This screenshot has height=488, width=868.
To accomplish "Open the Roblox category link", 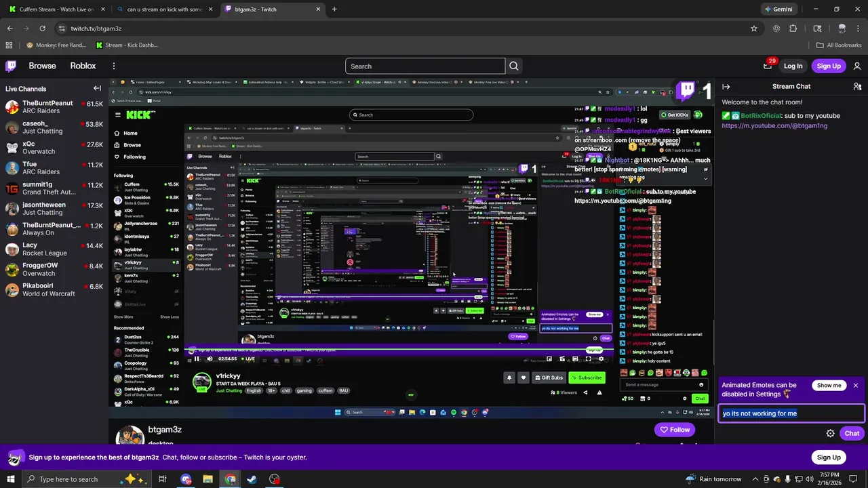I will 83,66.
